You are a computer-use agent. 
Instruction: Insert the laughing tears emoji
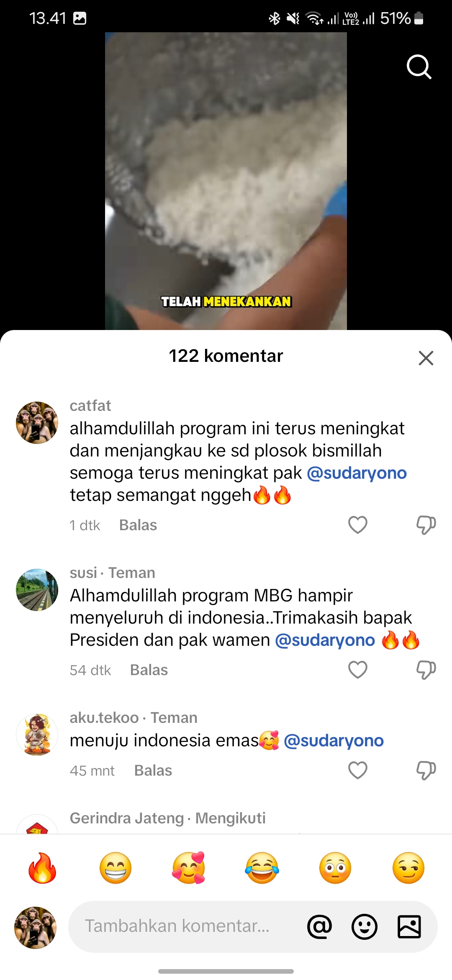(x=262, y=868)
